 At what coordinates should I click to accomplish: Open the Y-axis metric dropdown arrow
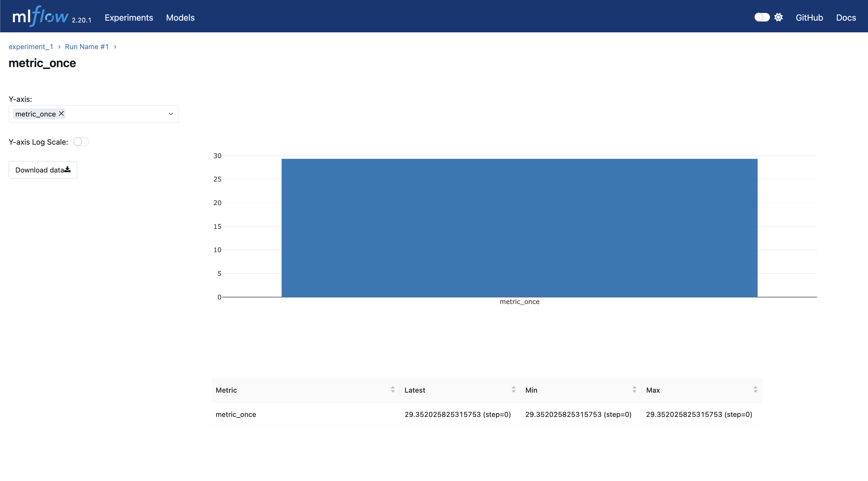(171, 114)
